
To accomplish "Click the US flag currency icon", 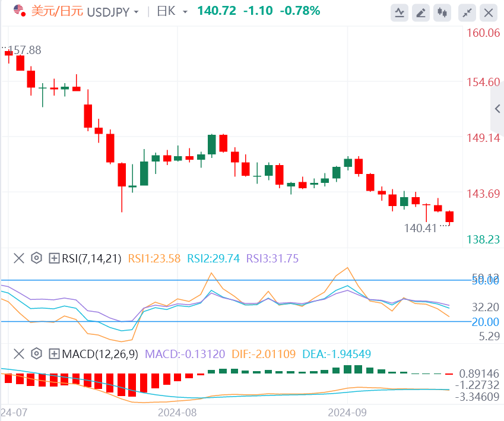I will 20,11.
